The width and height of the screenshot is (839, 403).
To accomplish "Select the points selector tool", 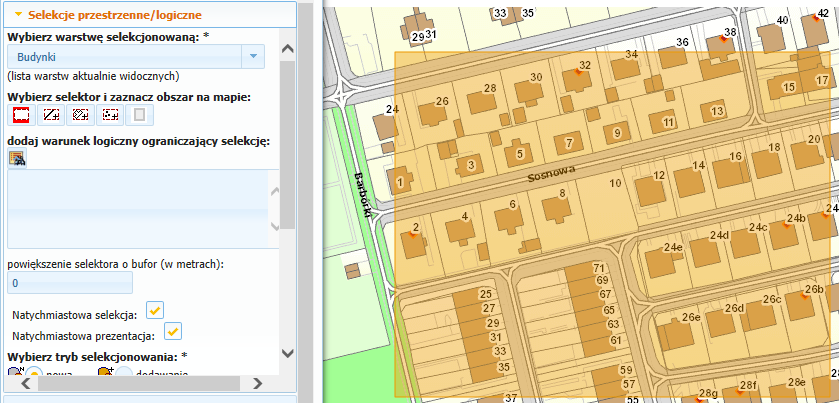I will [x=110, y=115].
